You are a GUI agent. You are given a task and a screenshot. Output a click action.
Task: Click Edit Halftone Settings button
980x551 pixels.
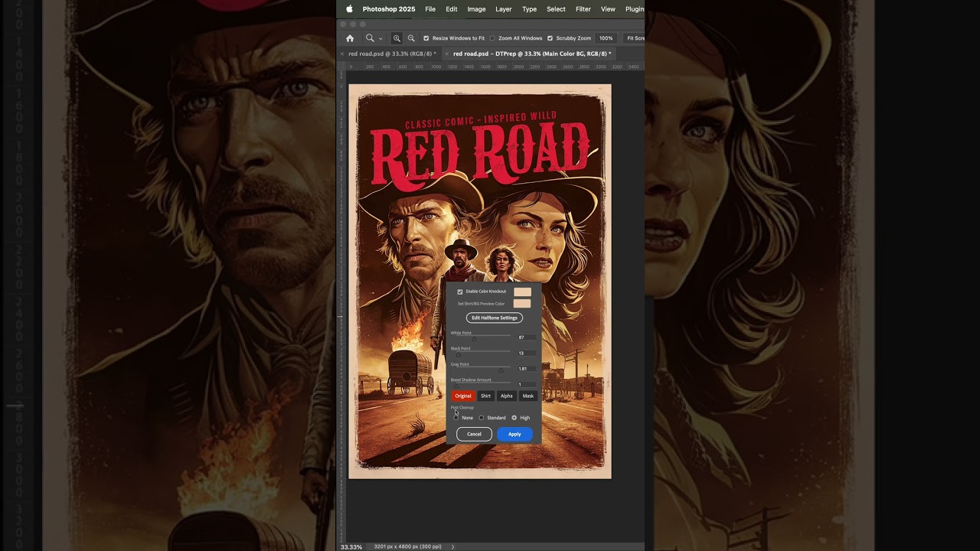(495, 318)
